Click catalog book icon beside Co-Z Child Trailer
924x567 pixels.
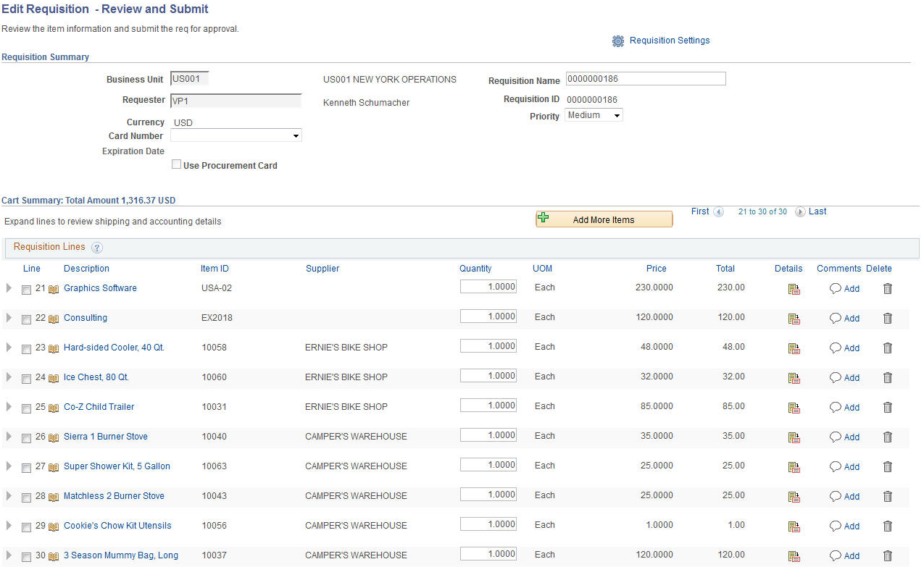[54, 408]
